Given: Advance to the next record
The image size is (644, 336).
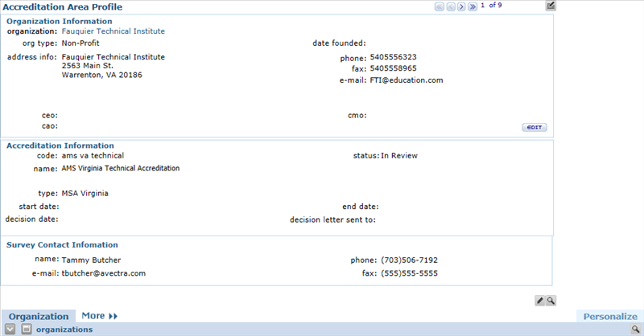Looking at the screenshot, I should pyautogui.click(x=461, y=6).
